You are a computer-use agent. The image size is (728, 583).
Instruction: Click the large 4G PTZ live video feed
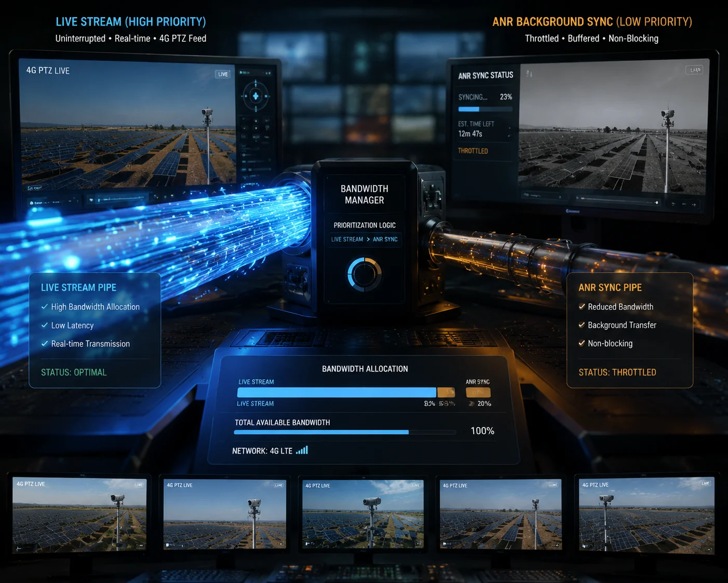coord(127,124)
